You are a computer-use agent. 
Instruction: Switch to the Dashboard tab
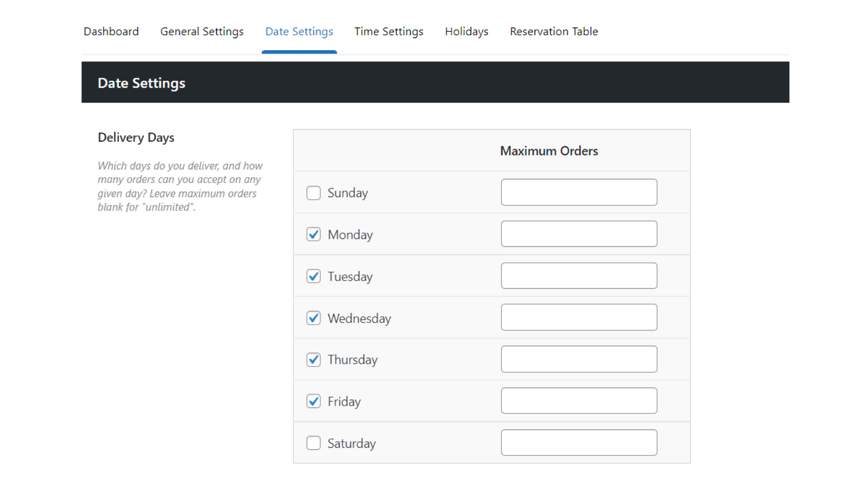point(111,32)
